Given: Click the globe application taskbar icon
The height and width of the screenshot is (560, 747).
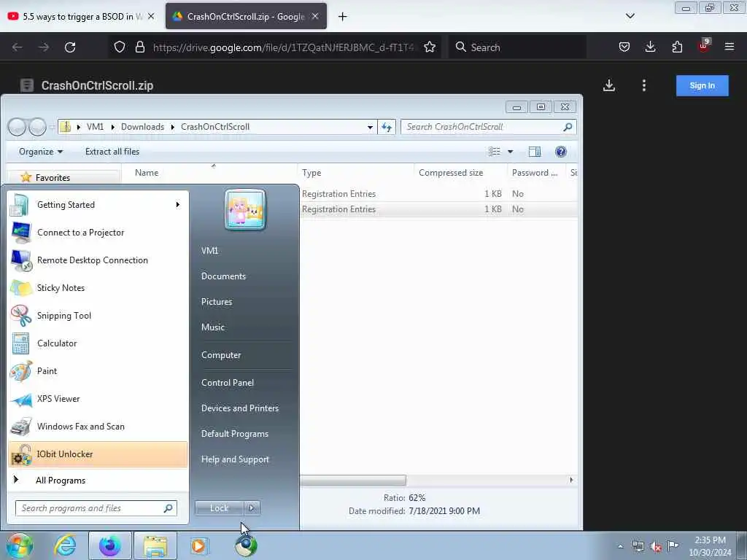Looking at the screenshot, I should click(x=246, y=545).
